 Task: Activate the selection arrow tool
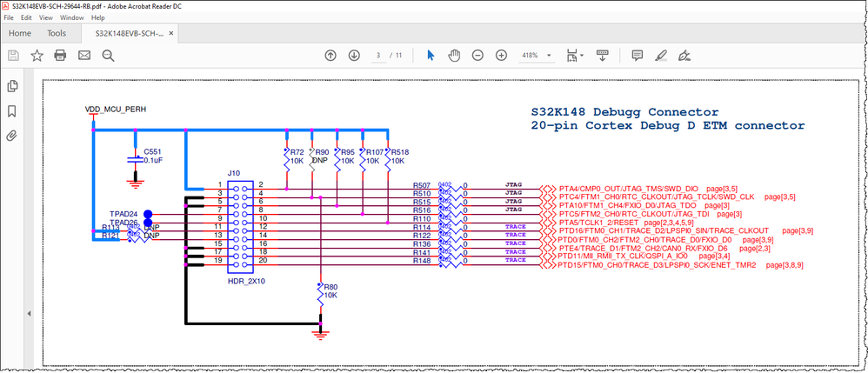tap(431, 56)
